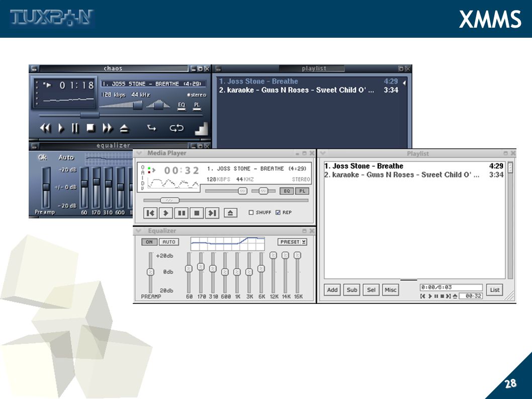Open the Sel menu in light Playlist
Image resolution: width=532 pixels, height=399 pixels.
pyautogui.click(x=371, y=290)
